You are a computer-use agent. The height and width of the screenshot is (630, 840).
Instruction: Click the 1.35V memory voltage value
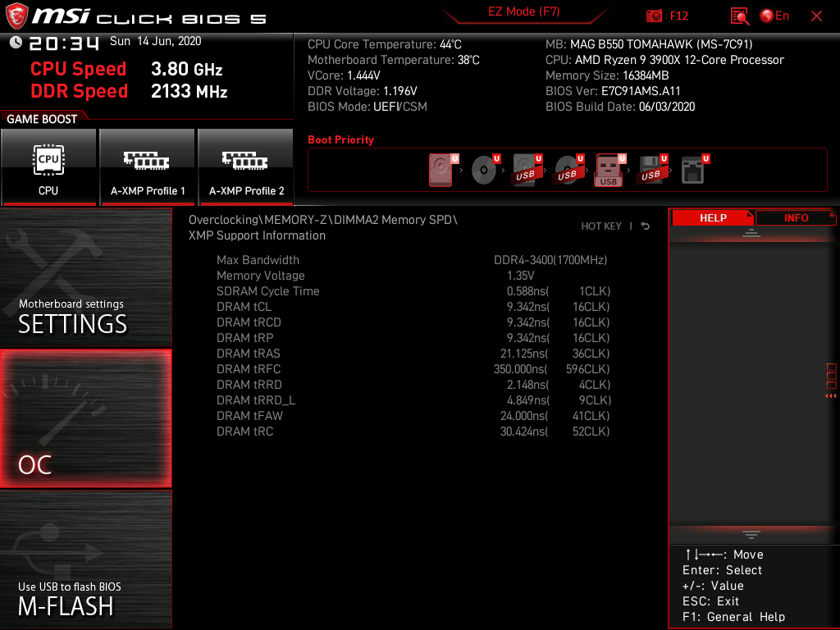coord(520,276)
